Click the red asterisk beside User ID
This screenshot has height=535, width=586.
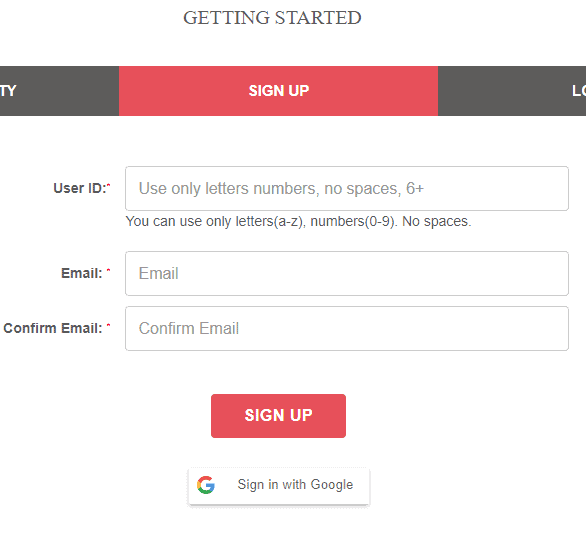coord(109,185)
